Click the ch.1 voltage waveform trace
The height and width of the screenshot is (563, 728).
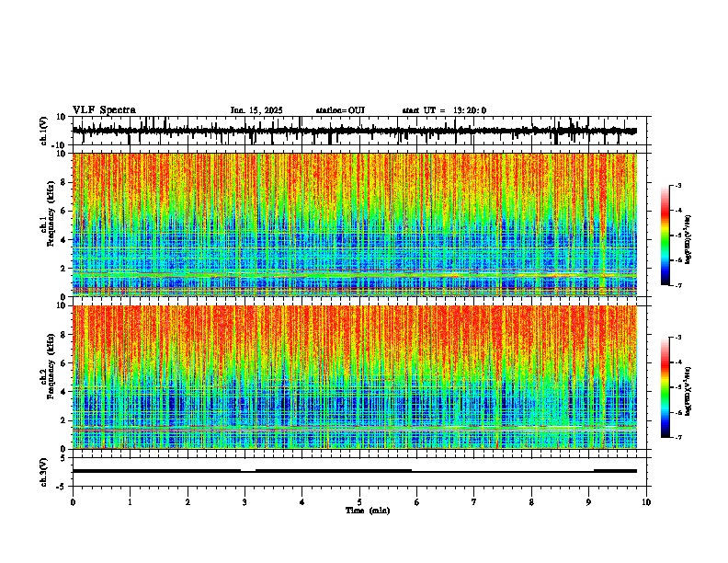pos(355,131)
